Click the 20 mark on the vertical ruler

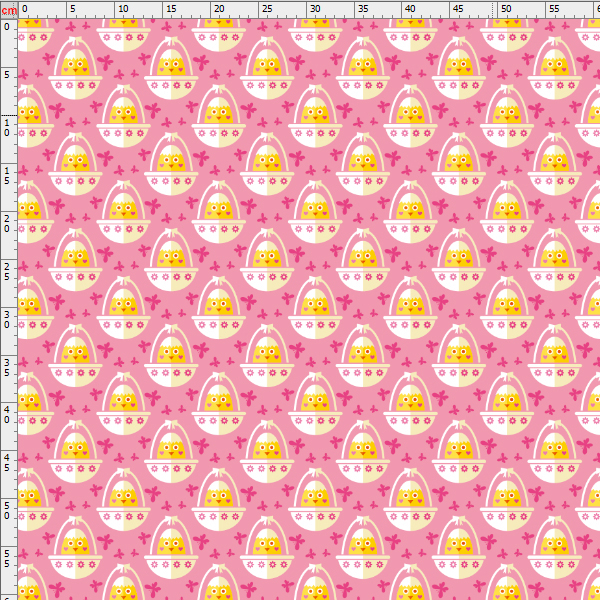pos(7,223)
